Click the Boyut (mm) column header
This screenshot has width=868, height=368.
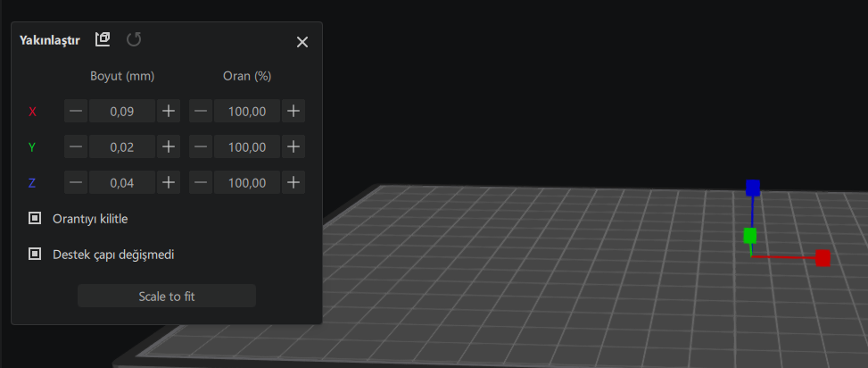click(x=122, y=77)
